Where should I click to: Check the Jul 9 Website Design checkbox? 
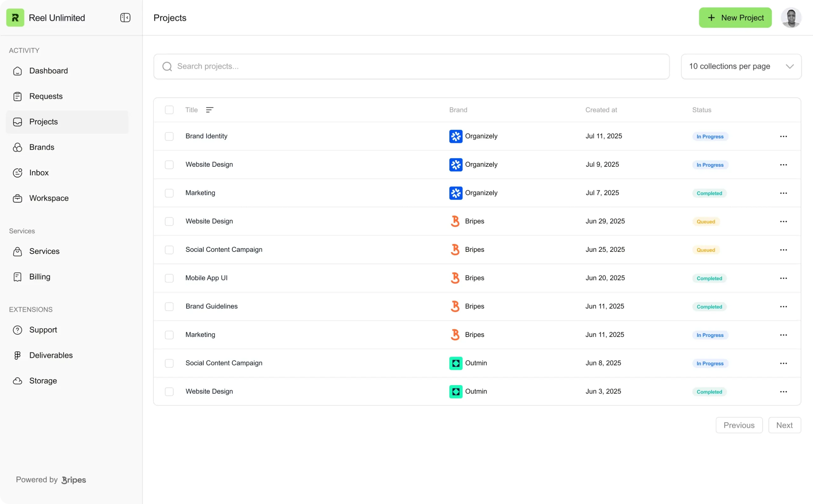(169, 165)
